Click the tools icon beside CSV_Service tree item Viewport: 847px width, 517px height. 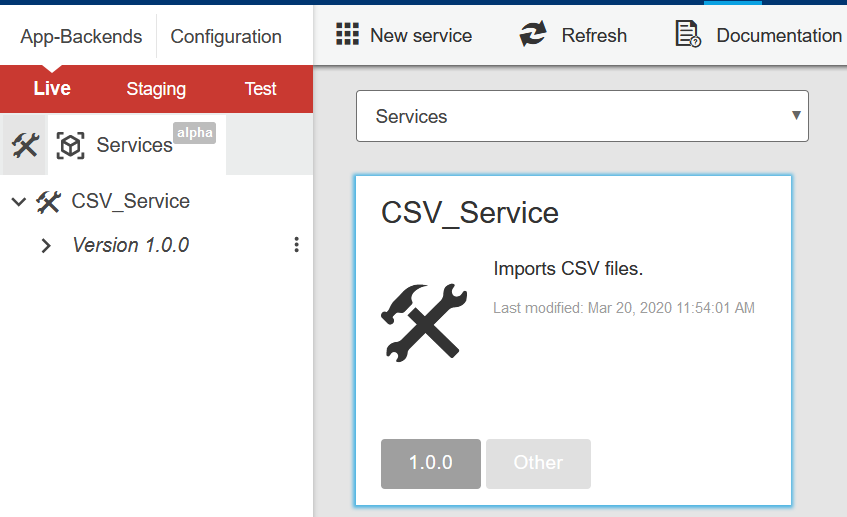[48, 202]
